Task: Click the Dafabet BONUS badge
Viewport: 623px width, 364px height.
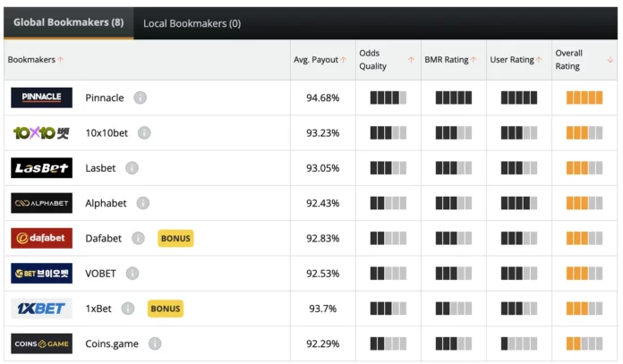Action: click(x=175, y=238)
